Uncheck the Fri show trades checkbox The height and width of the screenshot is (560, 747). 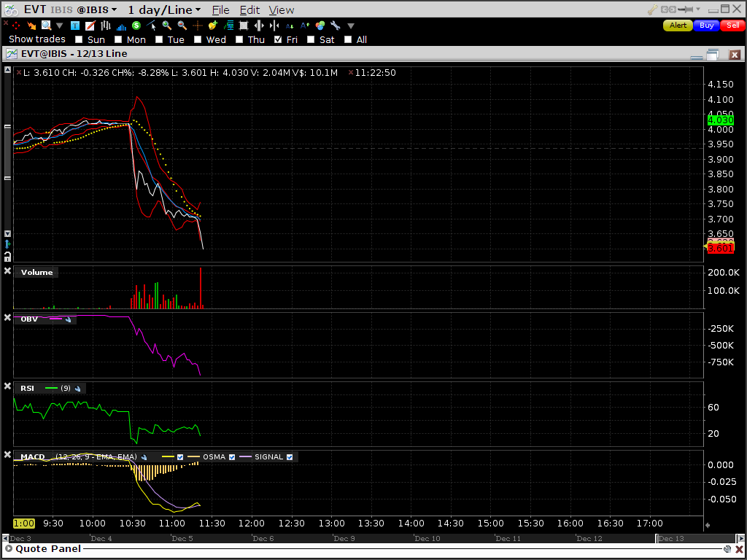pos(278,39)
